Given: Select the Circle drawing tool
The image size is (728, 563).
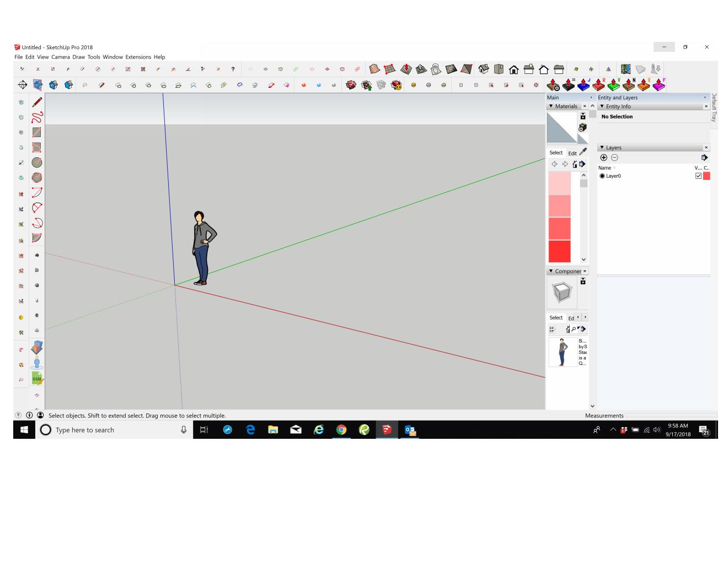Looking at the screenshot, I should 37,162.
